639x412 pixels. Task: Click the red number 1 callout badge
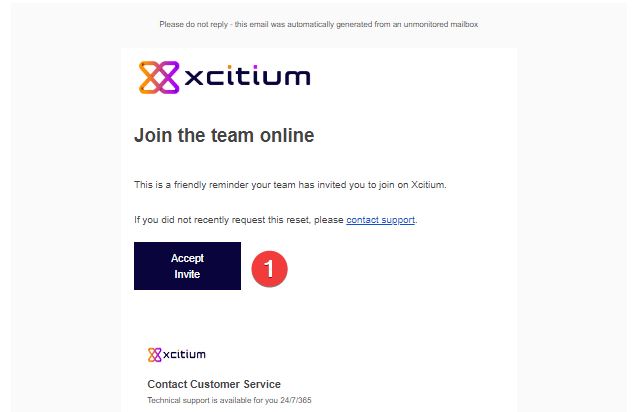tap(269, 269)
